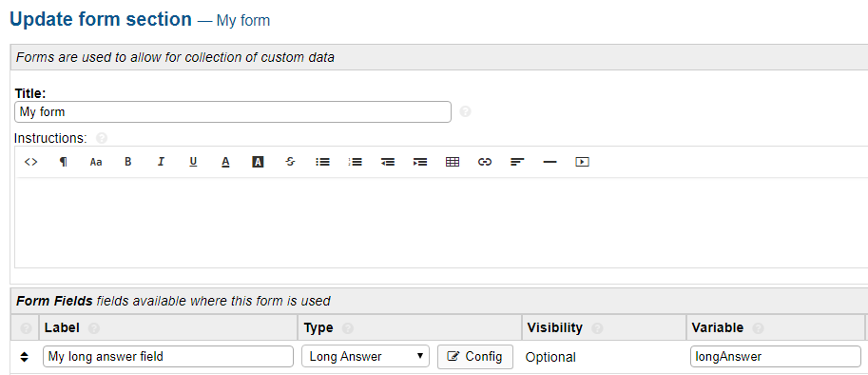Click help icon next to Title field
868x375 pixels.
466,112
